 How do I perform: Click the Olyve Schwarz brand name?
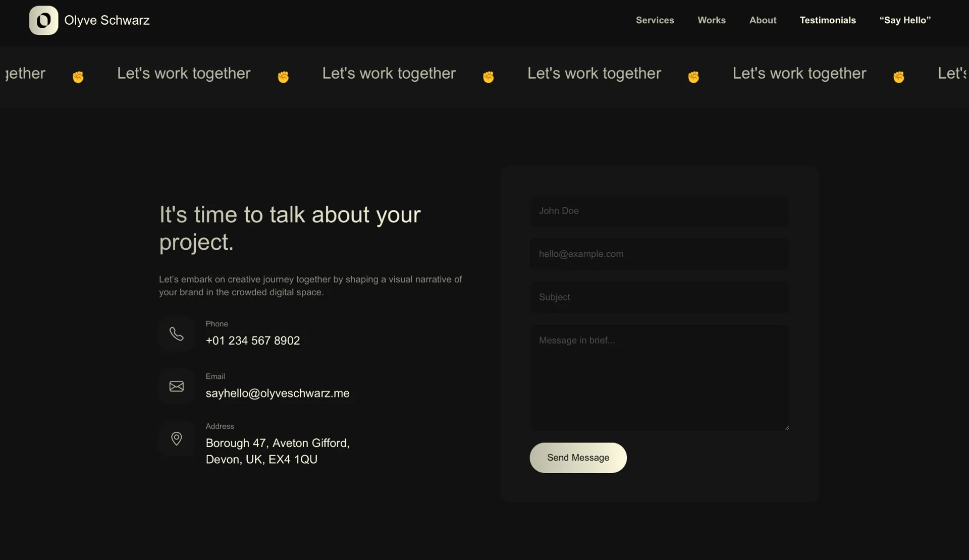coord(106,20)
